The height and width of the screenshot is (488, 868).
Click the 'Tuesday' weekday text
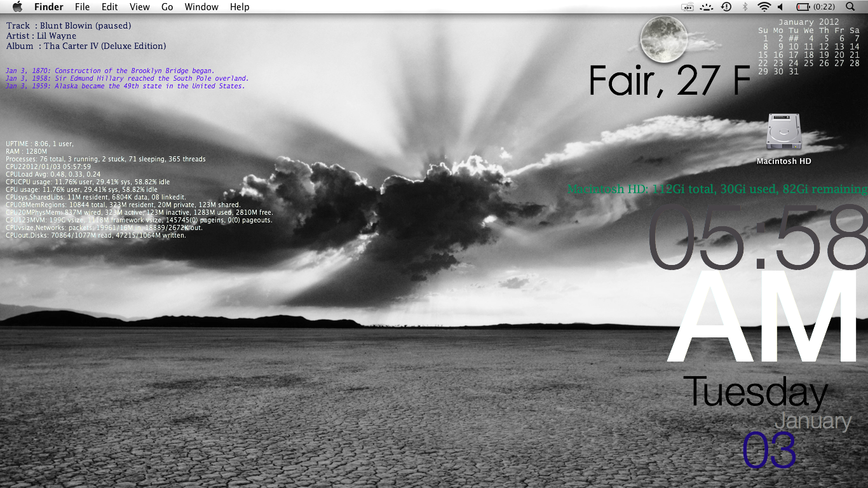point(756,392)
